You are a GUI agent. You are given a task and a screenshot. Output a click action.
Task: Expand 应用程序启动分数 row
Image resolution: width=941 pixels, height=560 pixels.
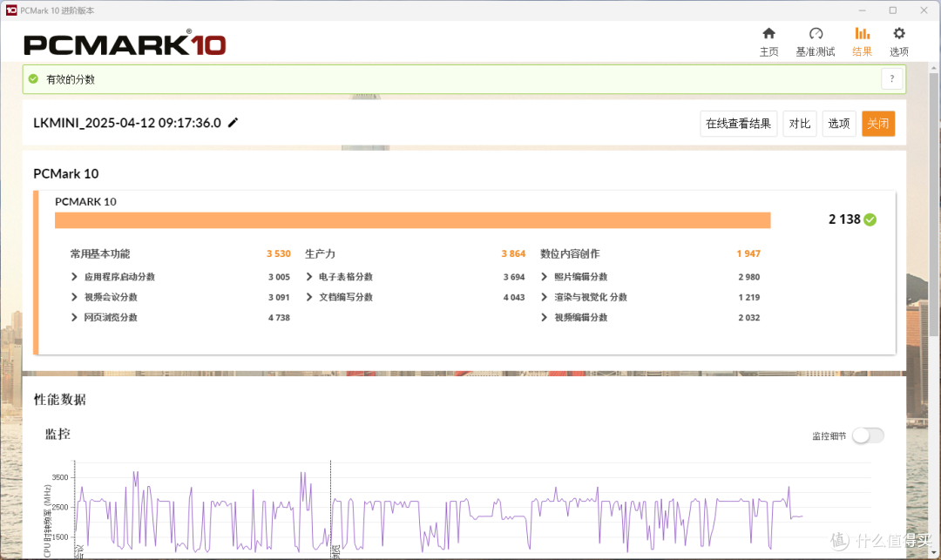coord(74,276)
